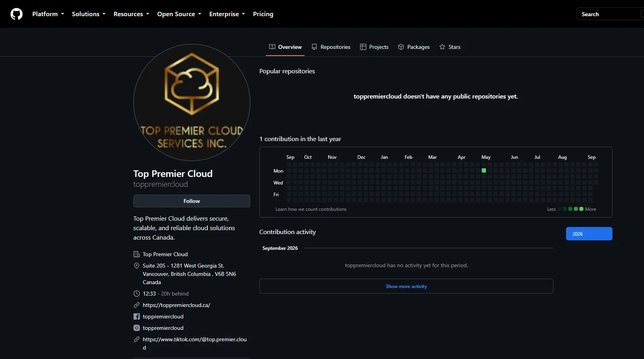Click the Top Premier Cloud profile name
Screen dimensions: 644x359
[x=173, y=174]
